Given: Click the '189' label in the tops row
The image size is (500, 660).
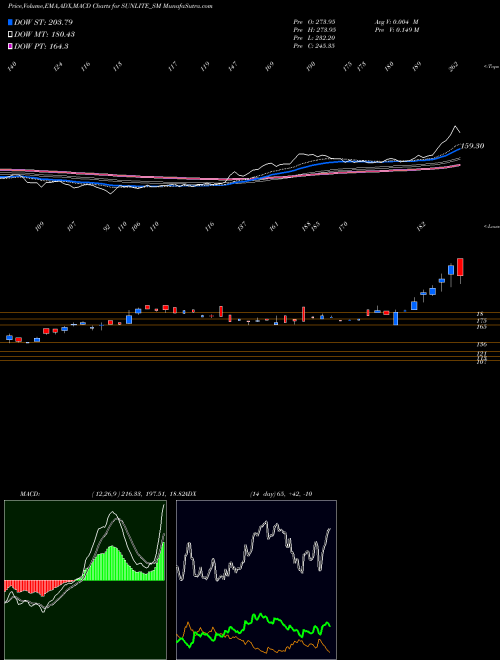Looking at the screenshot, I should pyautogui.click(x=417, y=67).
